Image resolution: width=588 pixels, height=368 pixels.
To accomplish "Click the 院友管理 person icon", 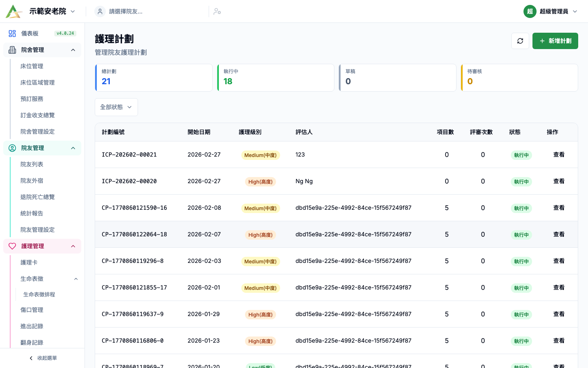I will point(12,148).
